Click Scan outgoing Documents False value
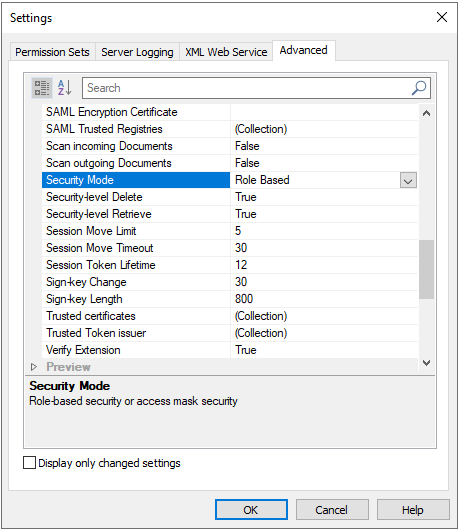 pyautogui.click(x=247, y=163)
